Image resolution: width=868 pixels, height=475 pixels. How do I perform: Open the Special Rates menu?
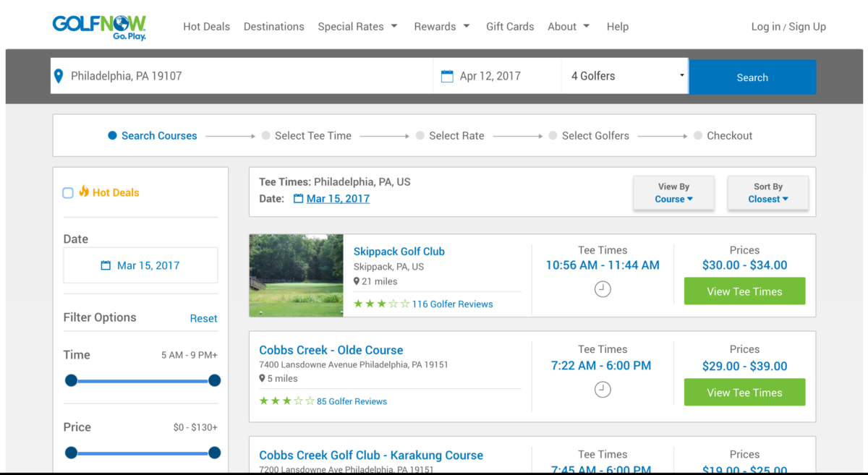tap(357, 27)
